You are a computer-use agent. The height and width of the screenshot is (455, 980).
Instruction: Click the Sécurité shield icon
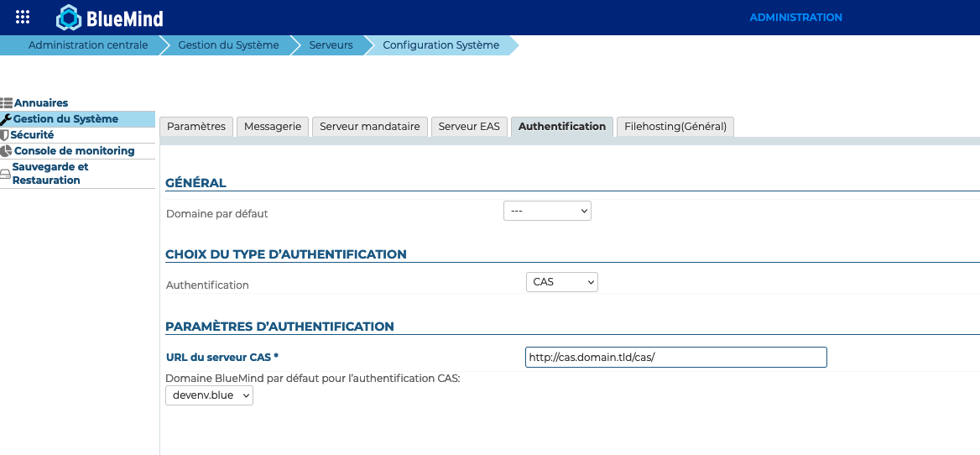(5, 135)
